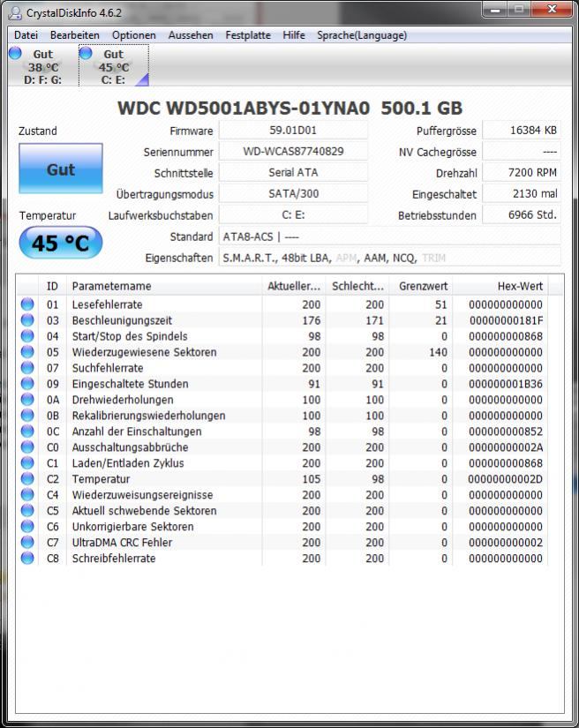Click the status orb for Aktuell schwebende Sektoren
The image size is (579, 728).
[27, 510]
